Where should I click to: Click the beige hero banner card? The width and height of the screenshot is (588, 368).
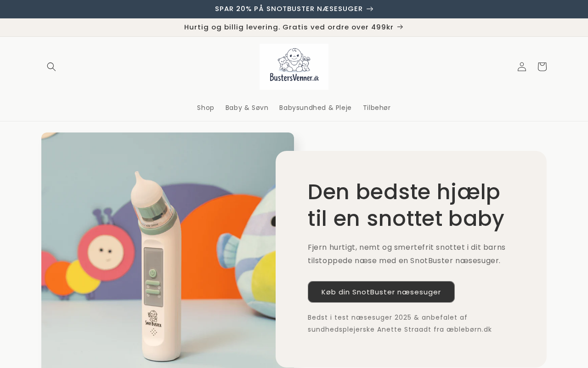click(411, 259)
